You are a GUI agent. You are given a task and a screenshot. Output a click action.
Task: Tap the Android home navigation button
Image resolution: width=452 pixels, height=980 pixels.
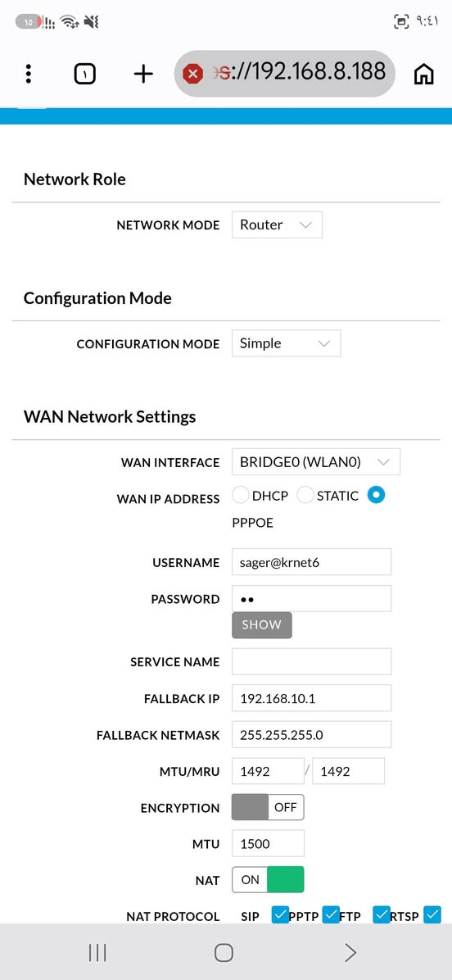click(x=224, y=952)
